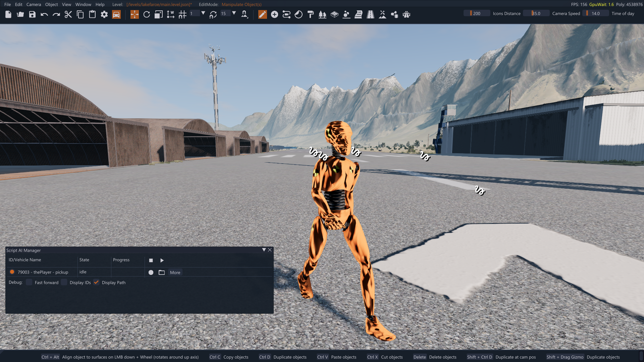Select the paint roller tool
644x362 pixels.
[x=311, y=14]
